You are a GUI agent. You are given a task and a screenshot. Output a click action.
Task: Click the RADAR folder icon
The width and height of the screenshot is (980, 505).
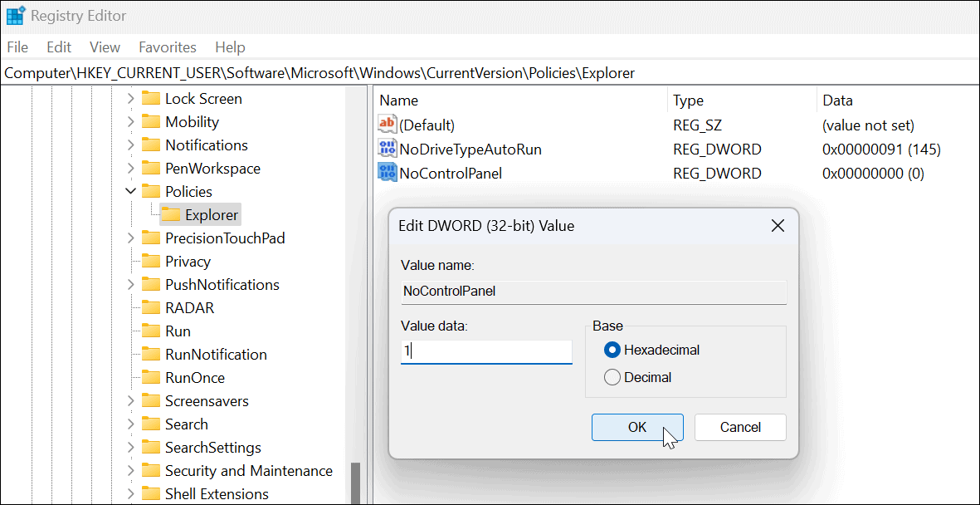click(x=150, y=308)
